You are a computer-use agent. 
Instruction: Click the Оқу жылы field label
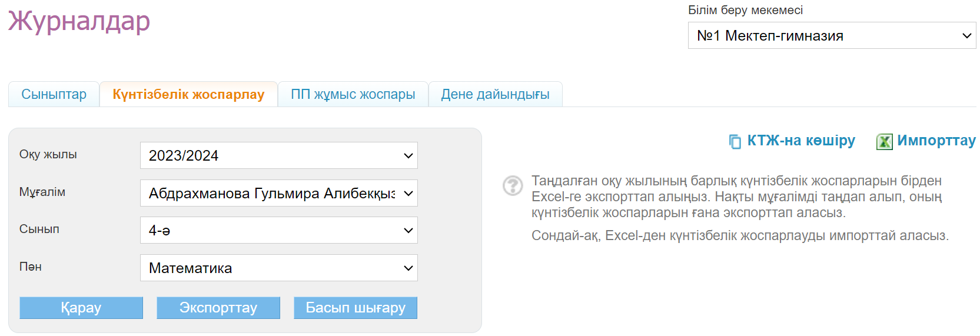[x=48, y=154]
